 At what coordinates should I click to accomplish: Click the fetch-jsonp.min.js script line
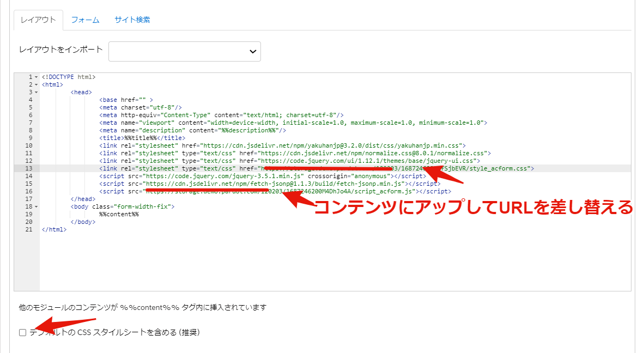(270, 184)
